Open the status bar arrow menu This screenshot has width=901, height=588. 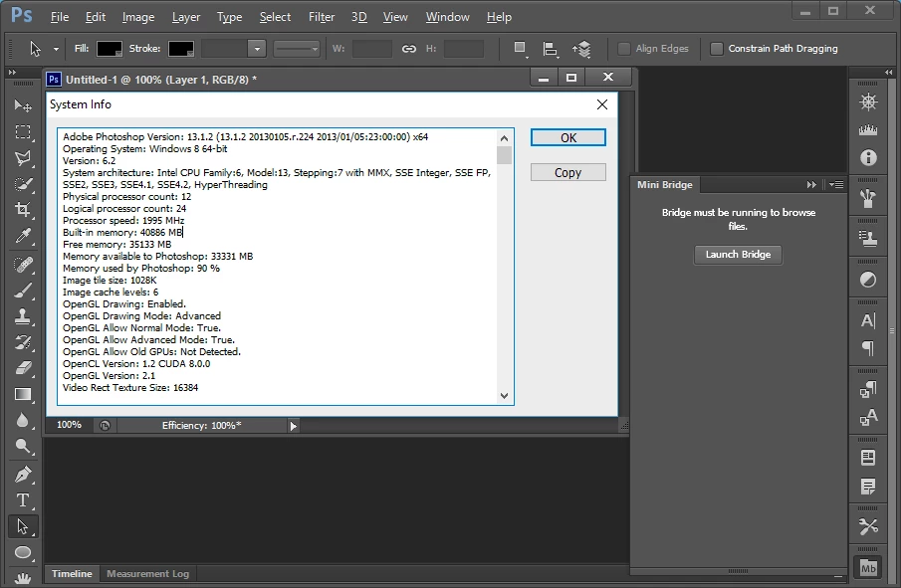pyautogui.click(x=293, y=426)
